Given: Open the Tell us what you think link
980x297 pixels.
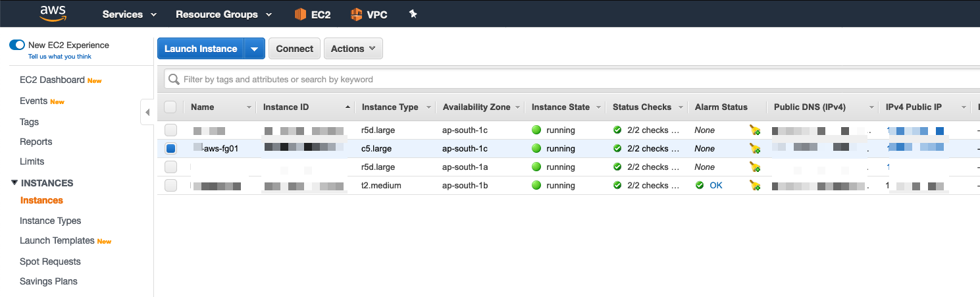Looking at the screenshot, I should click(x=59, y=57).
